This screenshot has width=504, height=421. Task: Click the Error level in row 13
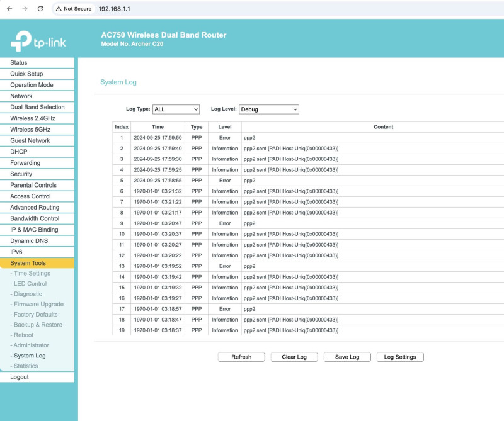point(225,266)
